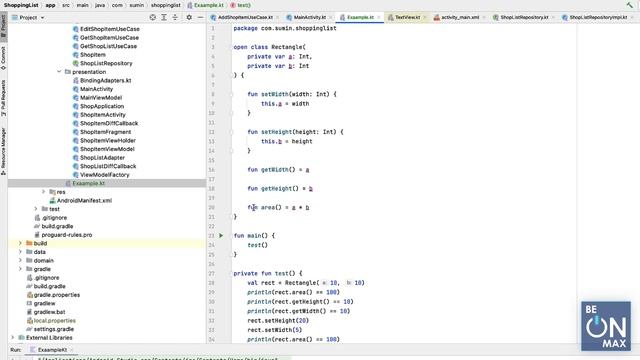This screenshot has width=640, height=360.
Task: Expand the gradle folder
Action: [20, 269]
